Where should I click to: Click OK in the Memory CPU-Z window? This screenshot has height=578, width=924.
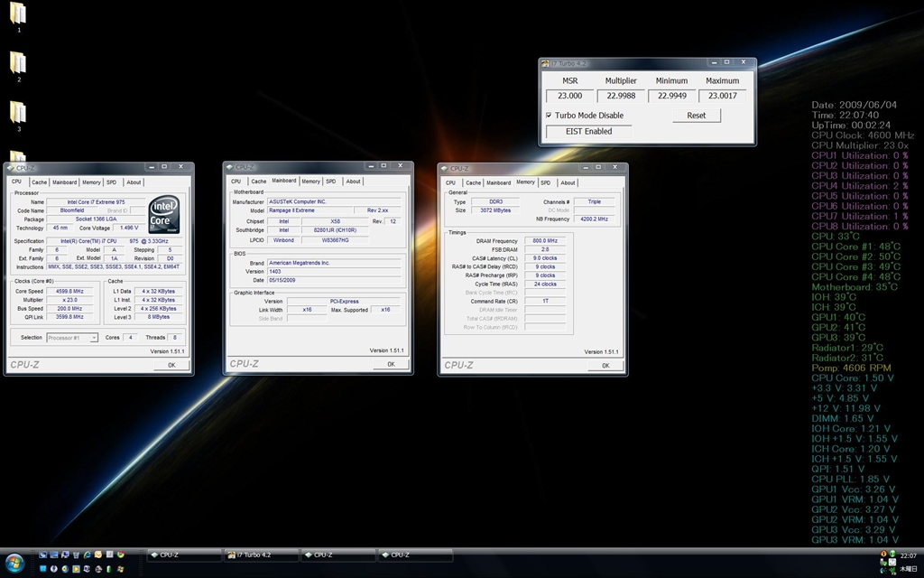tap(605, 366)
